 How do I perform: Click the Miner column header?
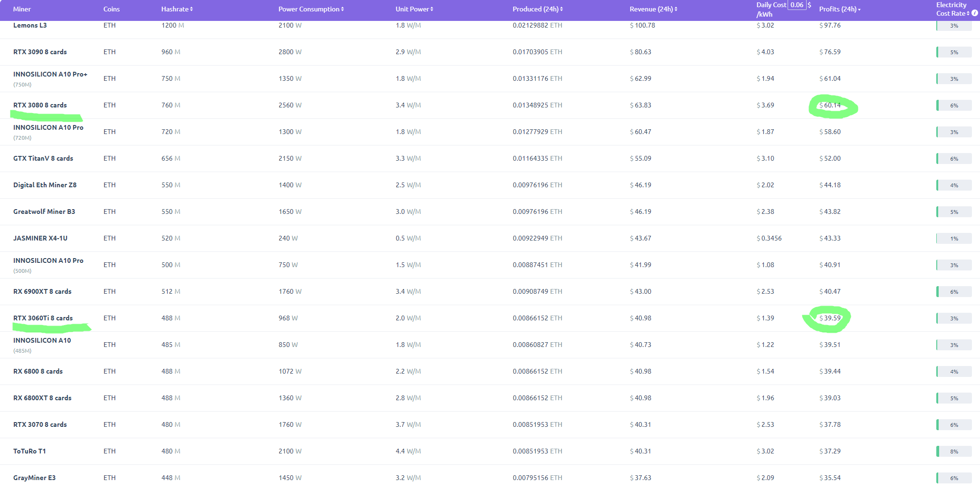point(22,9)
